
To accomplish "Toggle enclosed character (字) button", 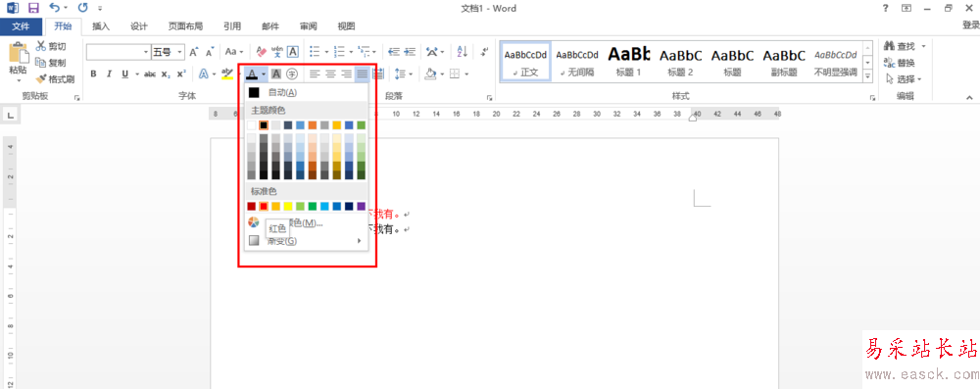I will [292, 73].
